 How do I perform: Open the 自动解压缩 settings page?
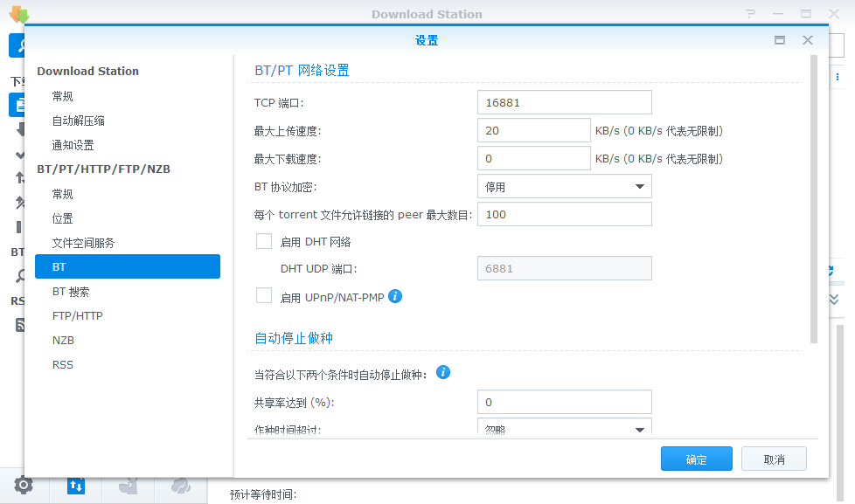pyautogui.click(x=79, y=121)
